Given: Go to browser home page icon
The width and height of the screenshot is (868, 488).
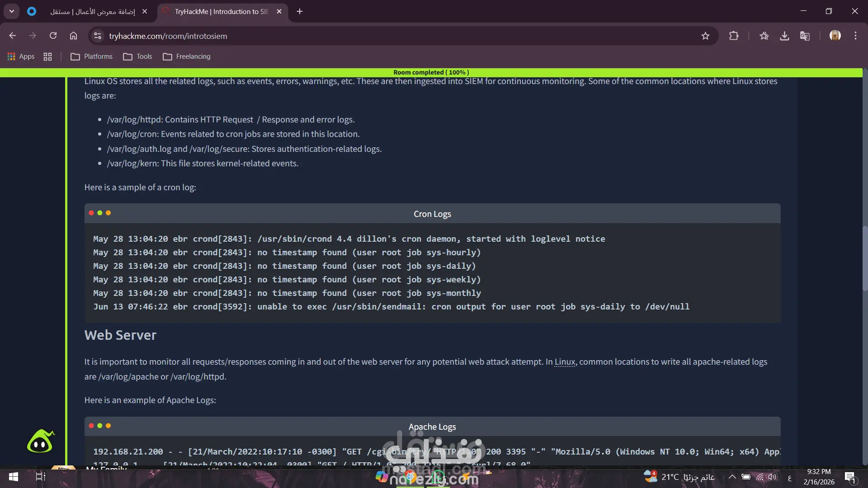Looking at the screenshot, I should [73, 36].
